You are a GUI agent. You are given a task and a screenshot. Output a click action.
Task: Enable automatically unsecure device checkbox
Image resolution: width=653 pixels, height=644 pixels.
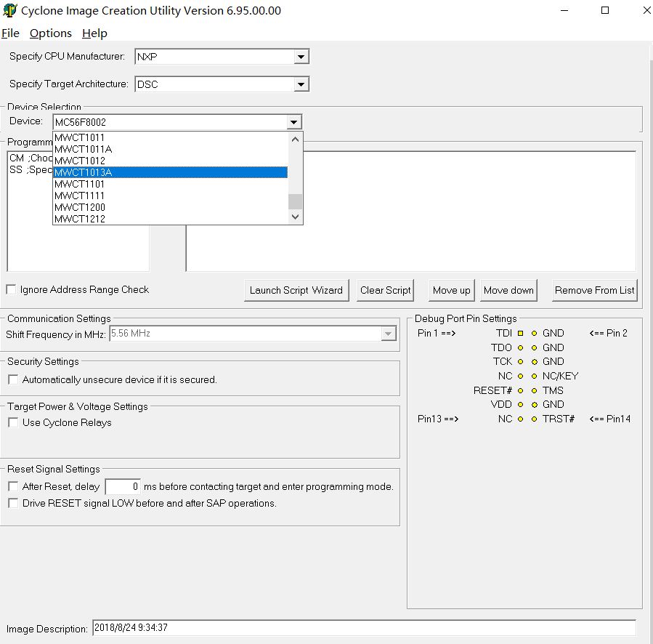pos(13,379)
